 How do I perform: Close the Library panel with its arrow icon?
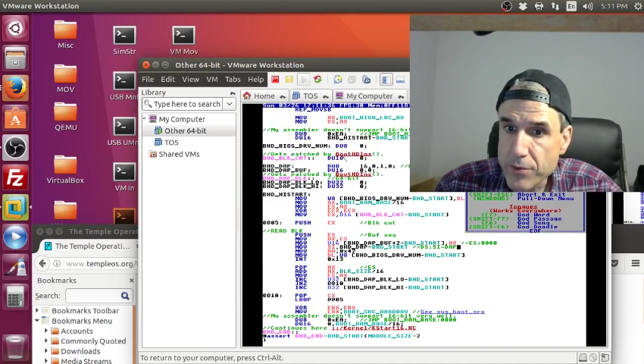[233, 93]
